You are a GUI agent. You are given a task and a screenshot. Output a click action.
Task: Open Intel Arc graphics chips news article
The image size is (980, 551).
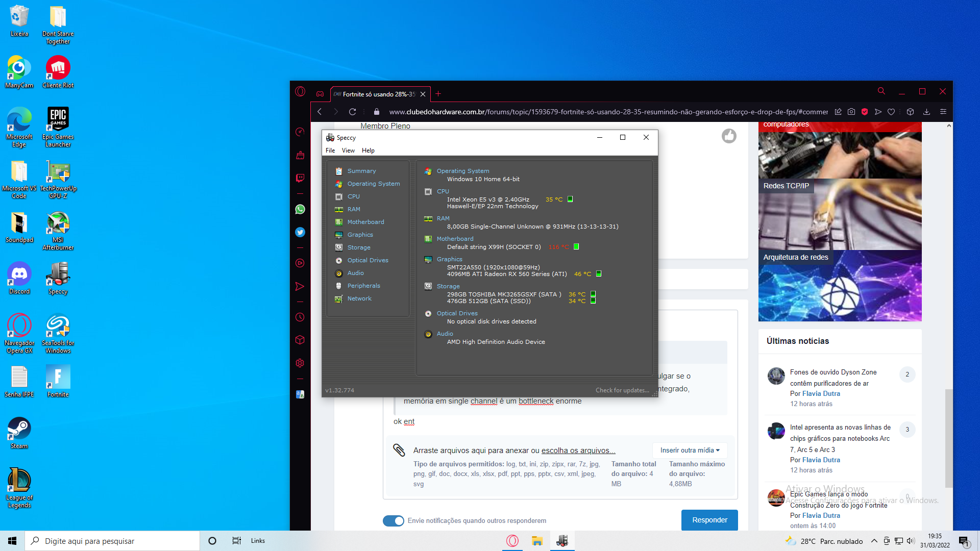(x=840, y=438)
